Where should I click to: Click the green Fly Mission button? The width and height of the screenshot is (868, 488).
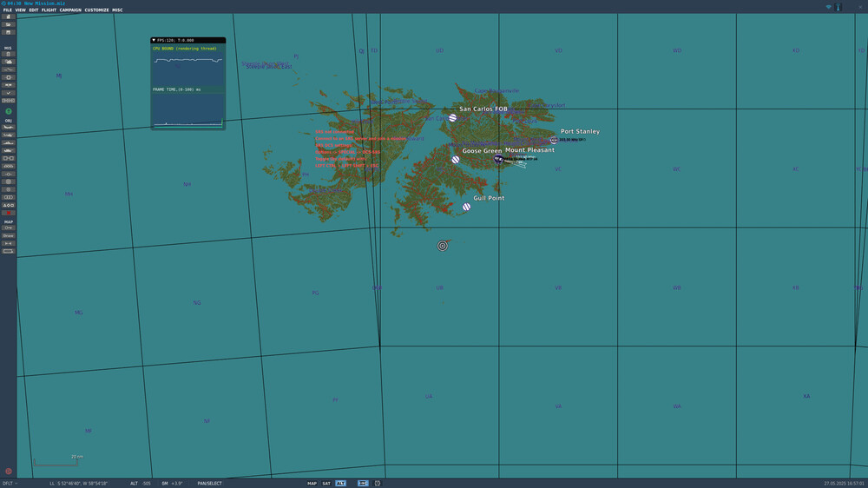[x=9, y=111]
